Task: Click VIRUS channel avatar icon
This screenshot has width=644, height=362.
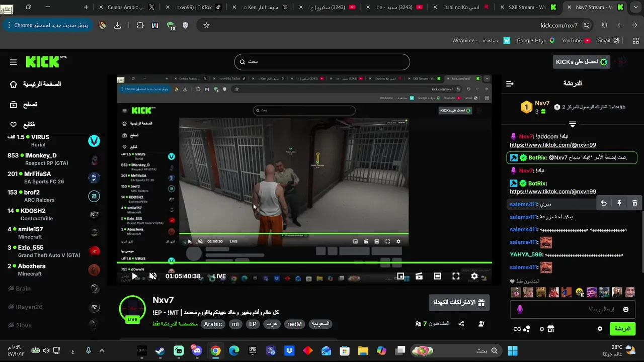Action: 94,141
